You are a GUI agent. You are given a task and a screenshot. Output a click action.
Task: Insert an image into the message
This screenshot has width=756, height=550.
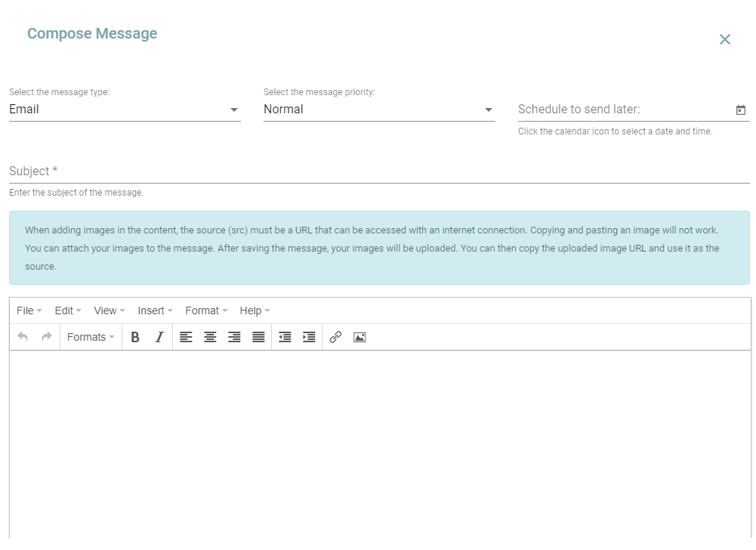click(359, 337)
